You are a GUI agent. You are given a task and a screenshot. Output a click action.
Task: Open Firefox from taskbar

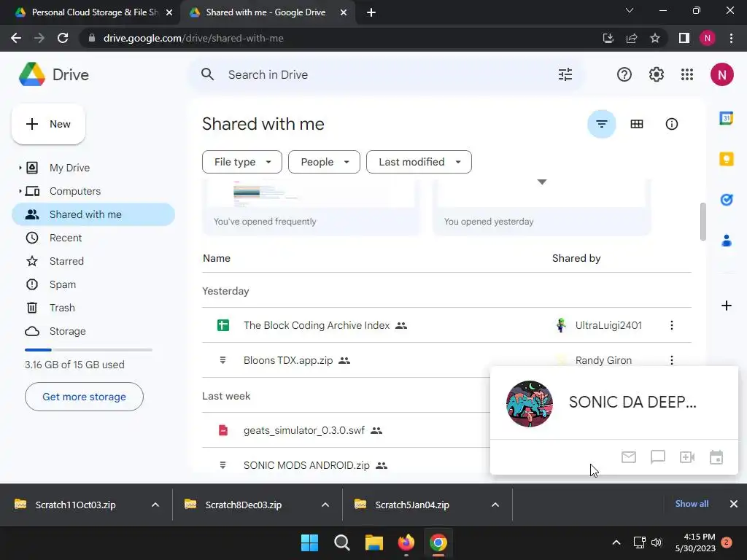pyautogui.click(x=406, y=542)
